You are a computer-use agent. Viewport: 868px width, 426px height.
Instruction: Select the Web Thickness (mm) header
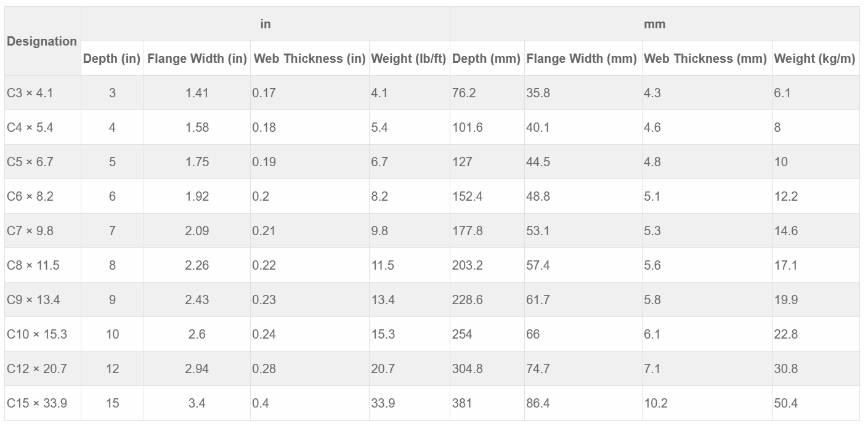pos(707,58)
